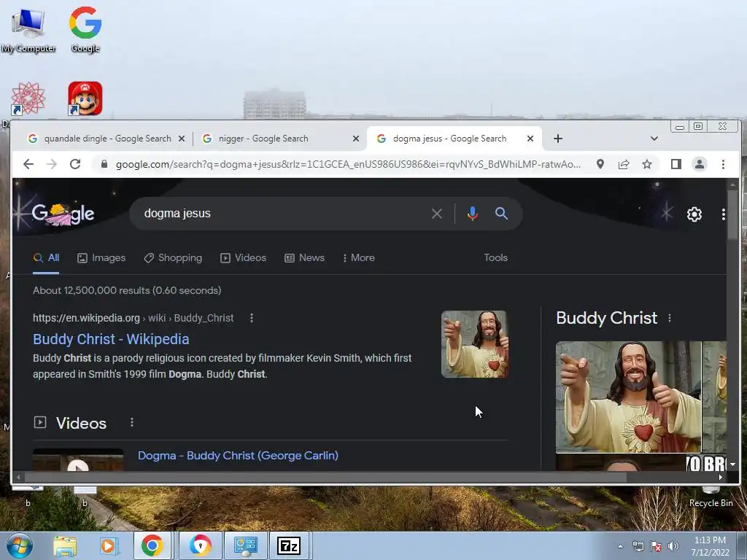Open Chrome's three-dot menu
The width and height of the screenshot is (747, 560).
723,164
